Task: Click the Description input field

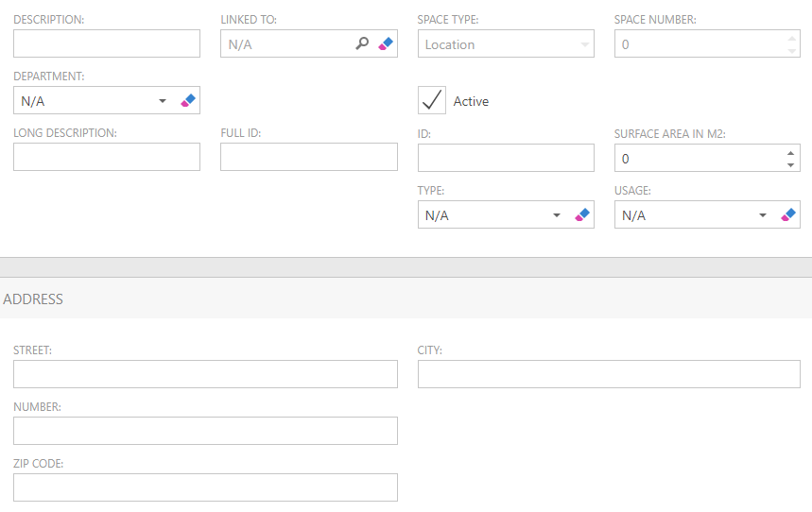Action: coord(107,43)
